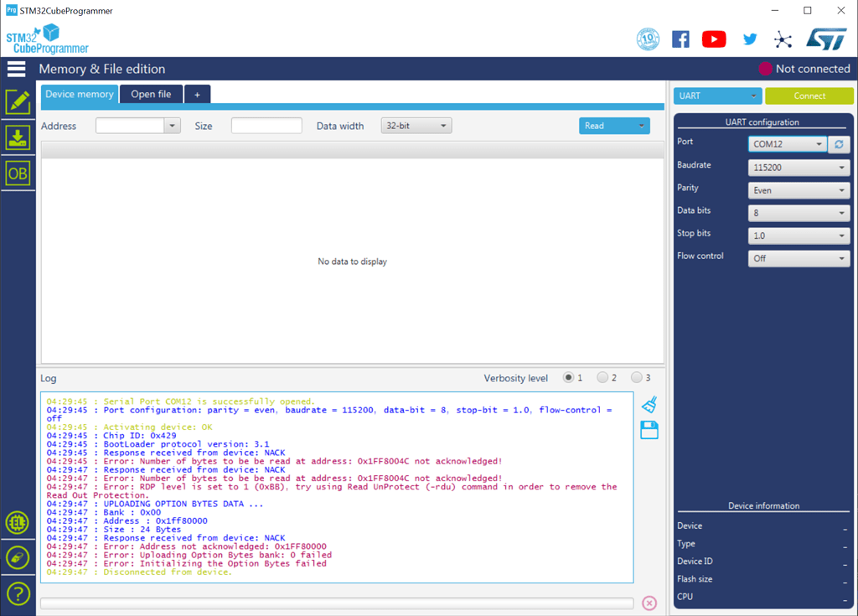
Task: Add a new tab with plus
Action: pos(198,95)
